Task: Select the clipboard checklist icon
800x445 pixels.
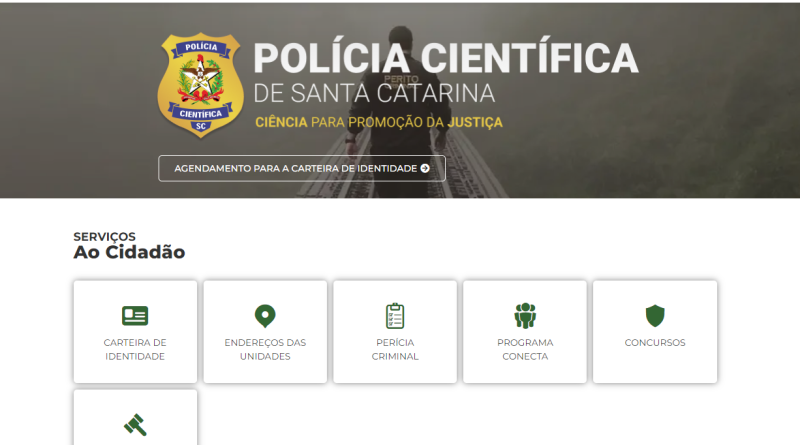Action: click(395, 316)
